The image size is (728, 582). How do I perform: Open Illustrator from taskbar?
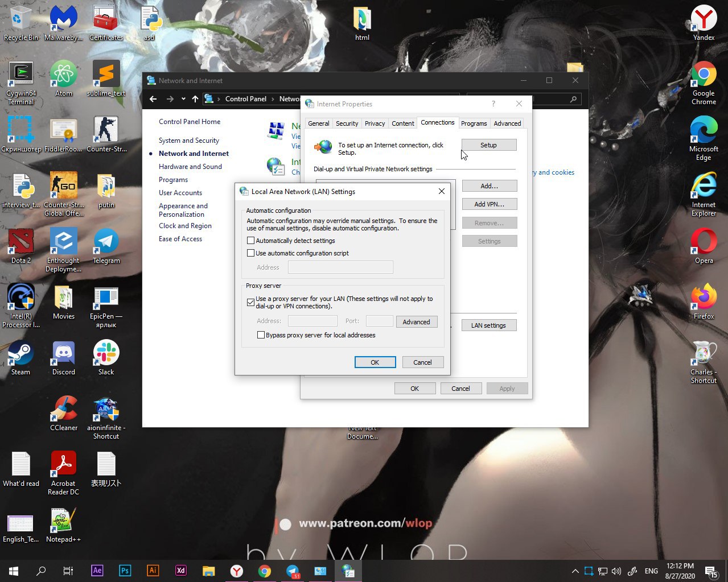coord(153,571)
